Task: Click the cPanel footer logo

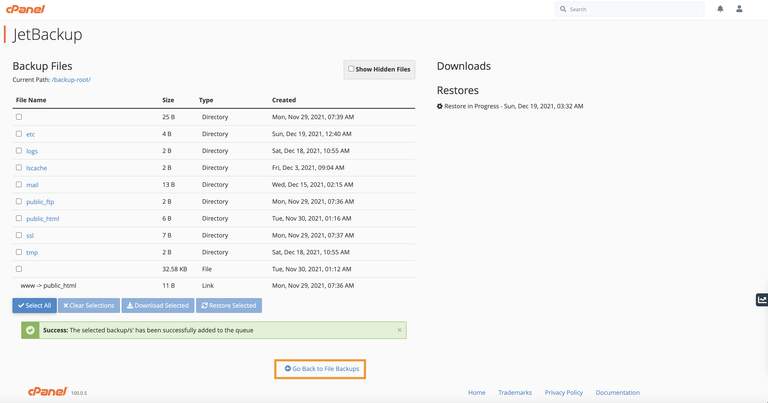Action: coord(47,391)
